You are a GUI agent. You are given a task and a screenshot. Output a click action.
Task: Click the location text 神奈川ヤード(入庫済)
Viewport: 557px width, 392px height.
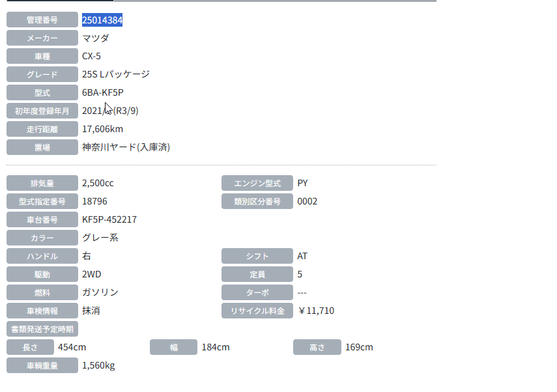pos(126,147)
